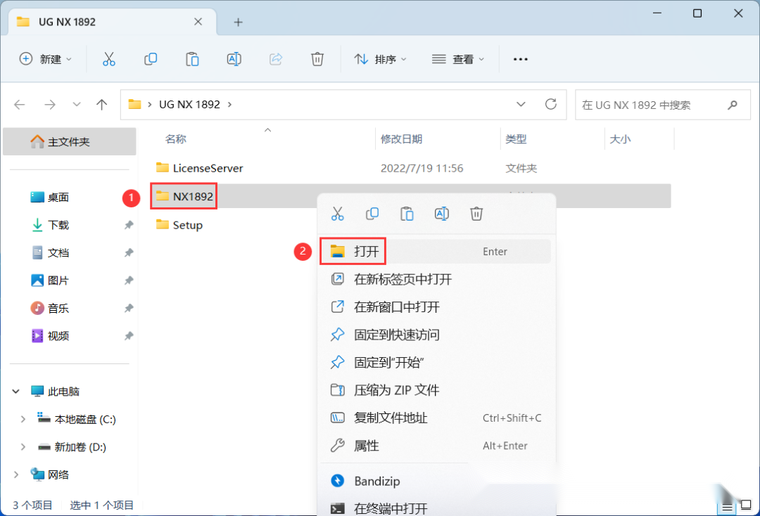Screen dimensions: 760x516
Task: Click the Paste icon in the toolbar
Action: [x=192, y=59]
